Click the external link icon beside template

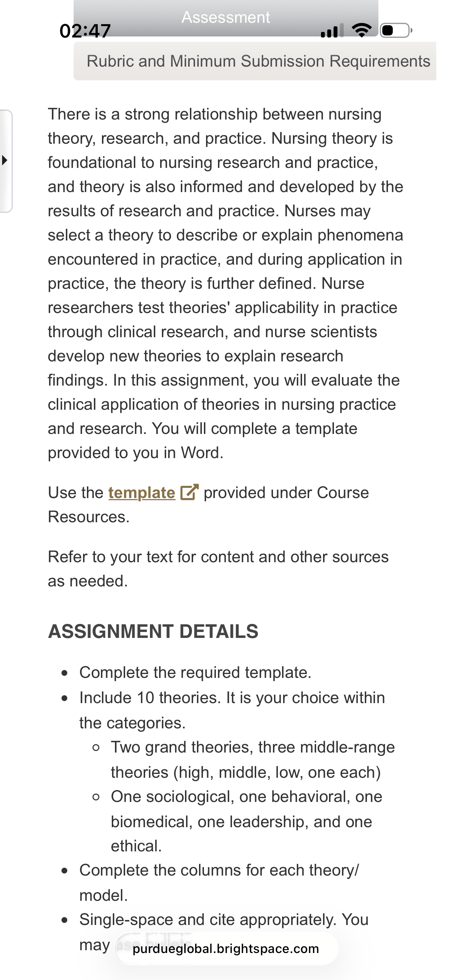click(189, 492)
